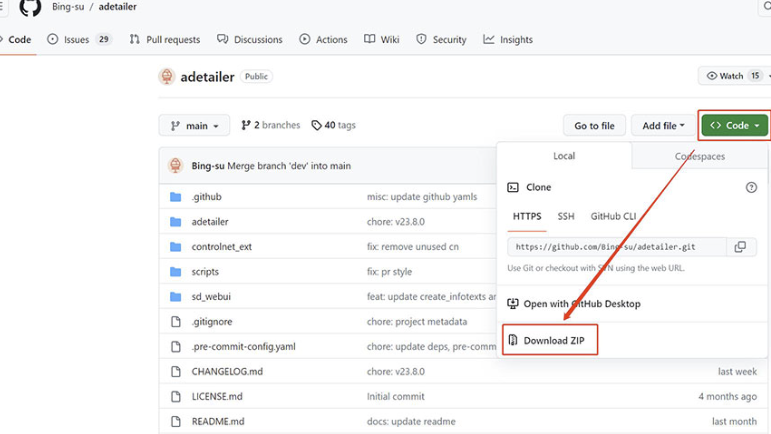771x434 pixels.
Task: Click the Issues count badge 29
Action: [x=103, y=39]
